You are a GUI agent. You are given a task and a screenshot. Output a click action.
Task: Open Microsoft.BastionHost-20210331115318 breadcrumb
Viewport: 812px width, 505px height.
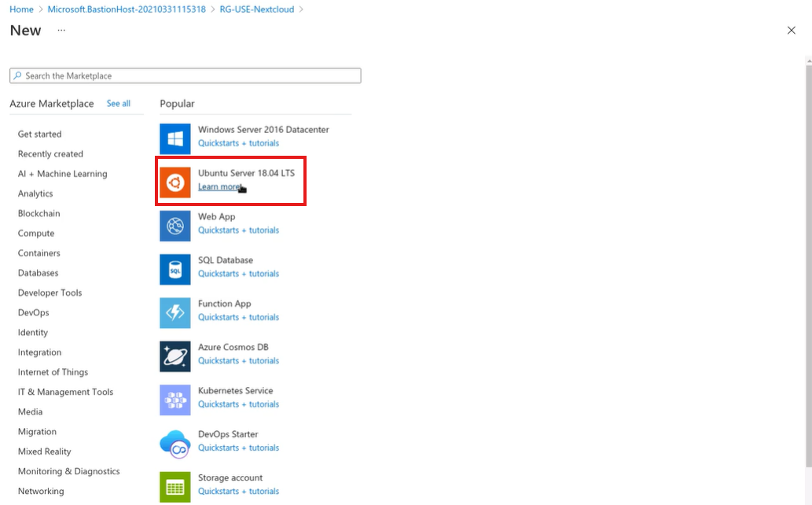click(x=127, y=9)
